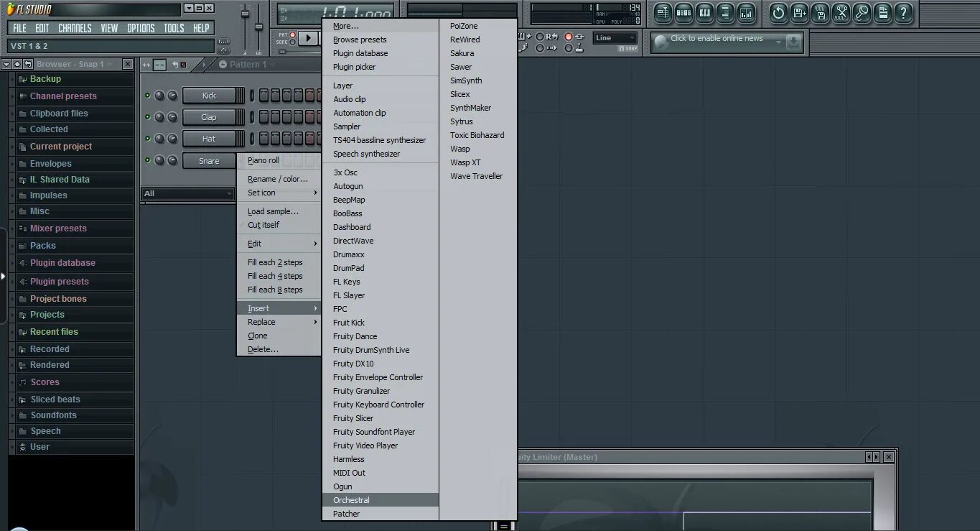Click the Snare channel button
The width and height of the screenshot is (980, 531).
point(209,161)
